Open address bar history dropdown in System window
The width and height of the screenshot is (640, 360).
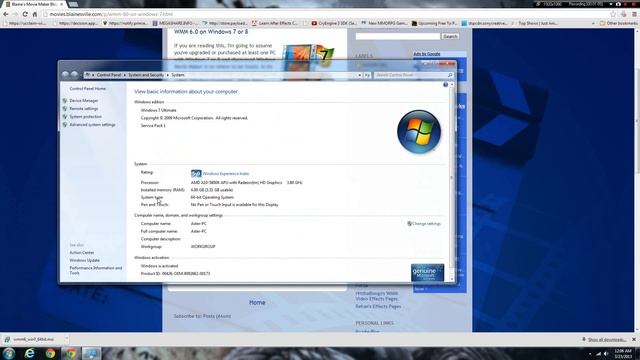coord(360,75)
